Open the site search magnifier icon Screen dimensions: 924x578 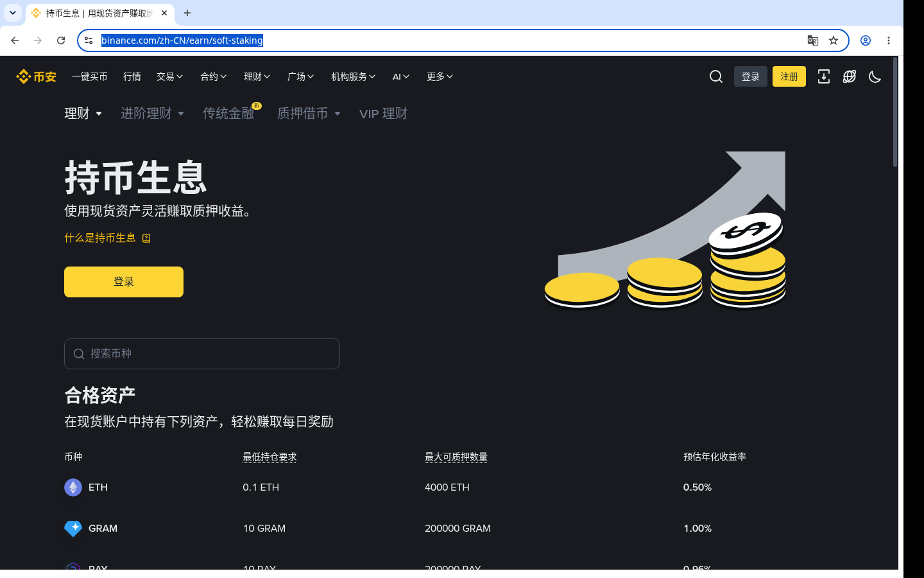(716, 76)
